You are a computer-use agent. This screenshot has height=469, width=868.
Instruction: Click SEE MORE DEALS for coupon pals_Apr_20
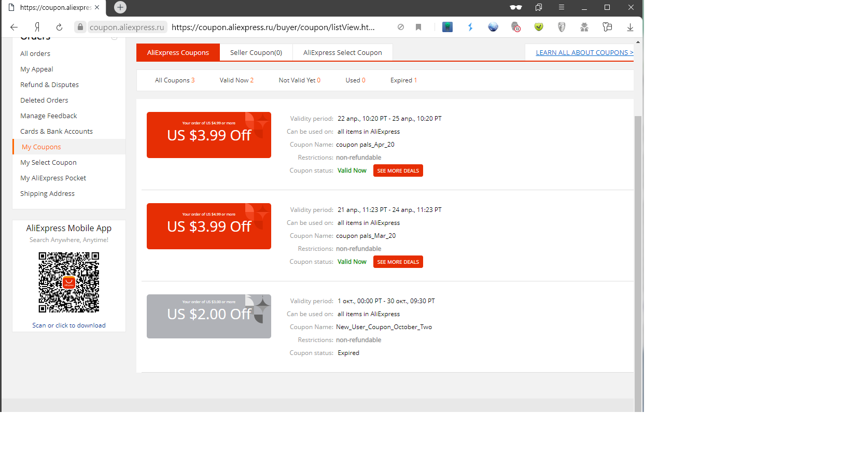coord(398,170)
